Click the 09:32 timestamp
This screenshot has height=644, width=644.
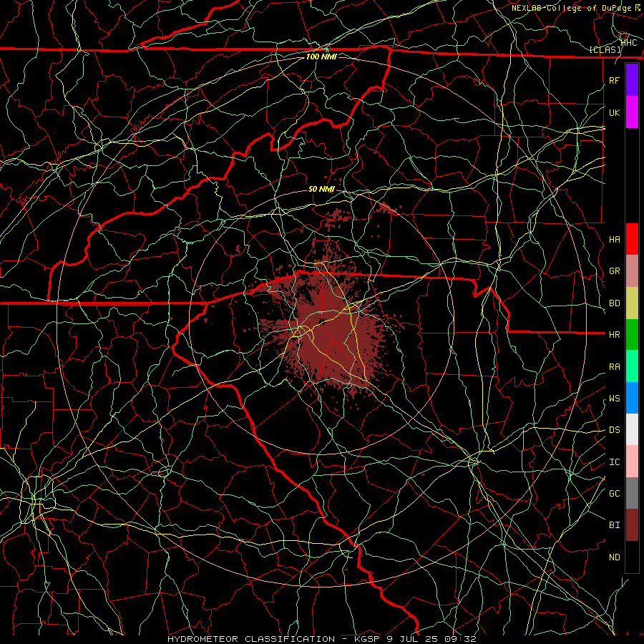click(x=459, y=639)
